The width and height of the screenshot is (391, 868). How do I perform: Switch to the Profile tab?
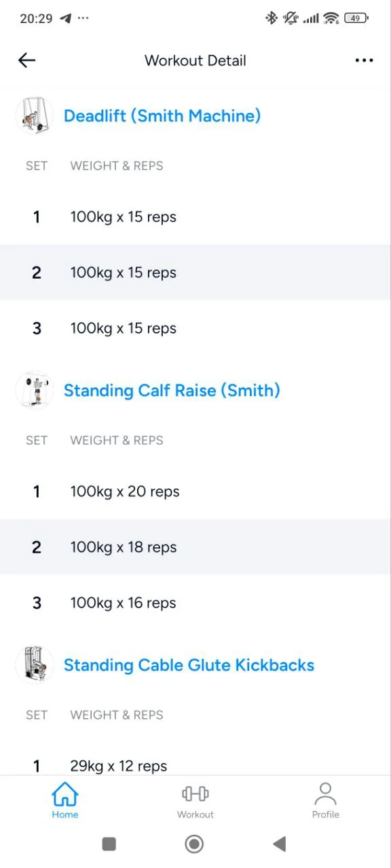coord(326,800)
